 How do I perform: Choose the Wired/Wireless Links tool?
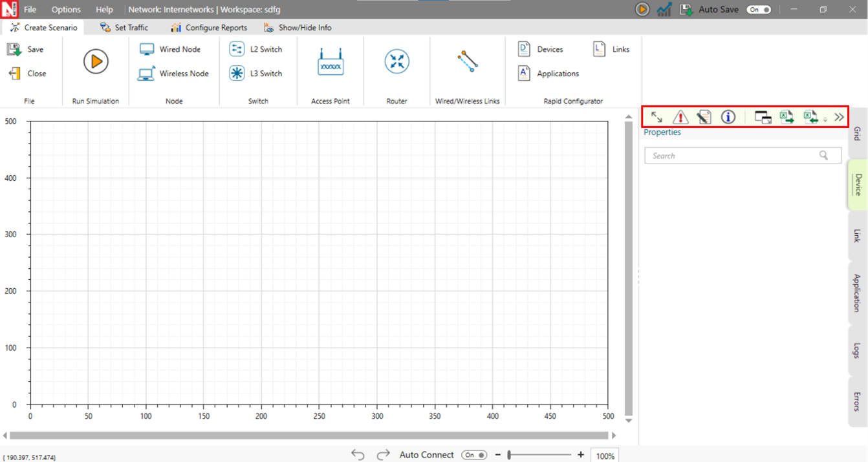(467, 61)
